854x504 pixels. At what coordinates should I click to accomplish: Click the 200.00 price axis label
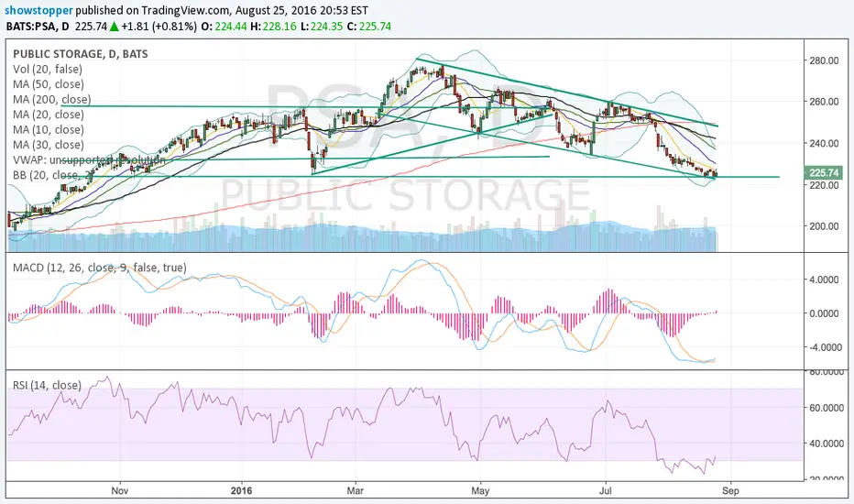coord(824,226)
